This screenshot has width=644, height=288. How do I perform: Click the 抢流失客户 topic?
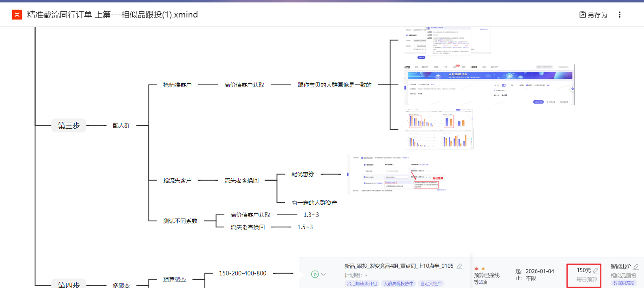point(177,180)
